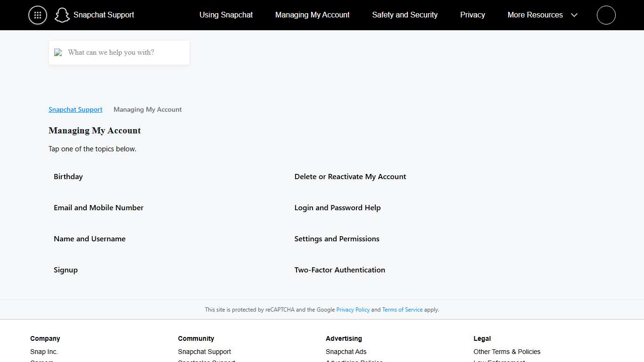The image size is (644, 362).
Task: Open the Managing My Account nav item
Action: 312,15
